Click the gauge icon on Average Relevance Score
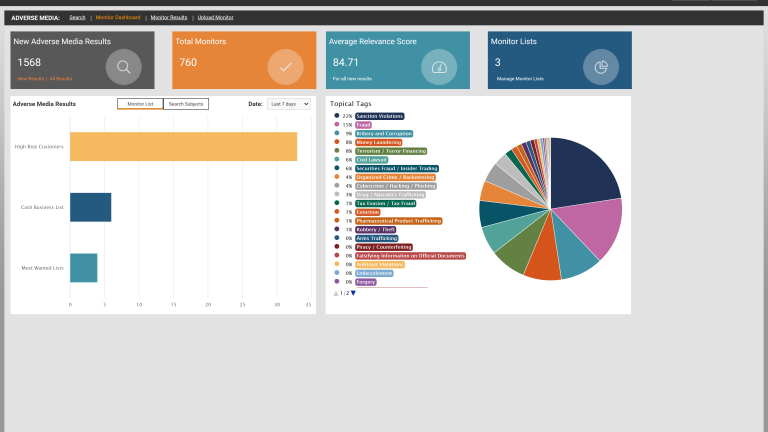768x432 pixels. point(440,68)
